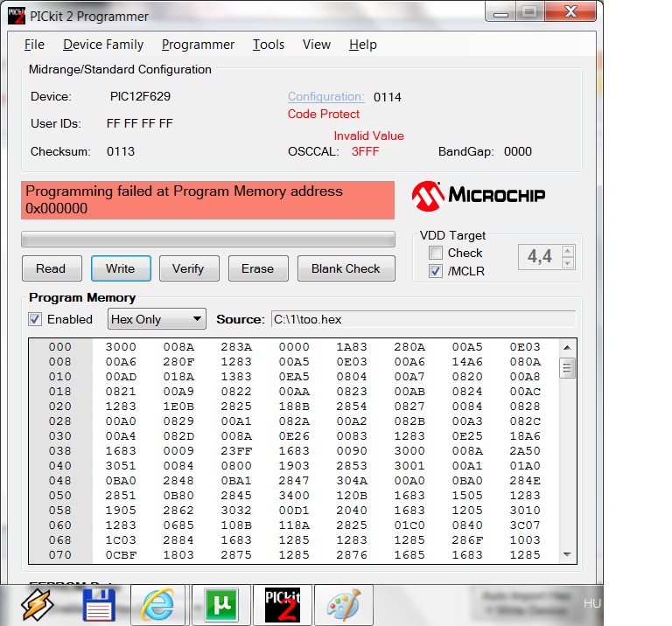Click the floppy disk taskbar icon
The height and width of the screenshot is (626, 672).
click(99, 605)
